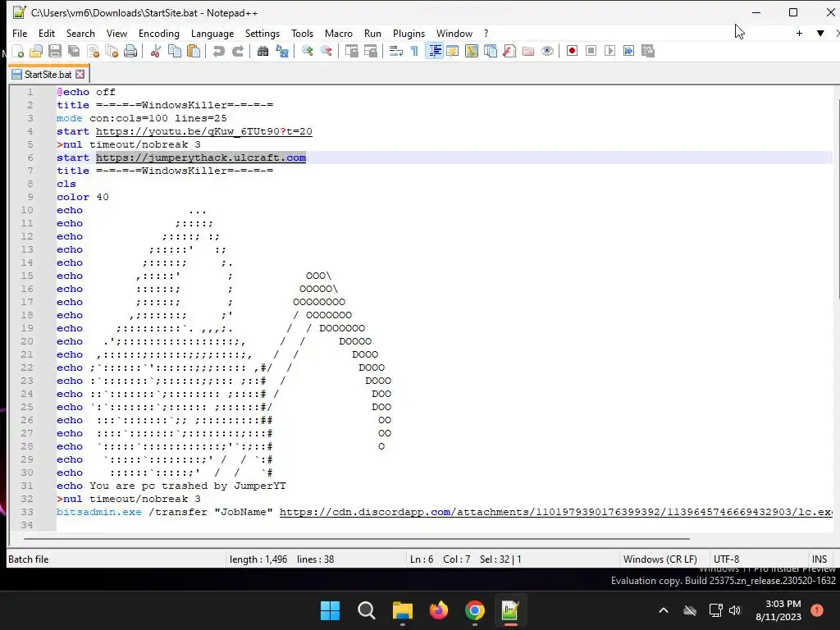The height and width of the screenshot is (630, 840).
Task: Show the Document Map panel
Action: (x=472, y=52)
